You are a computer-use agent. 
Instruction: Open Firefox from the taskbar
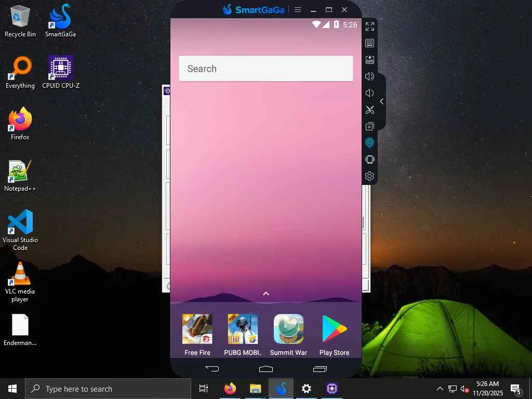coord(230,389)
